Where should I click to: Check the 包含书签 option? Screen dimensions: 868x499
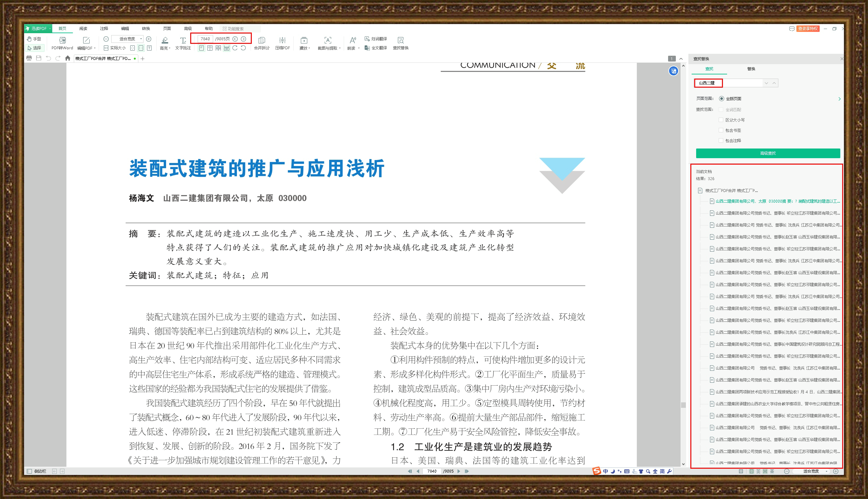pos(721,130)
